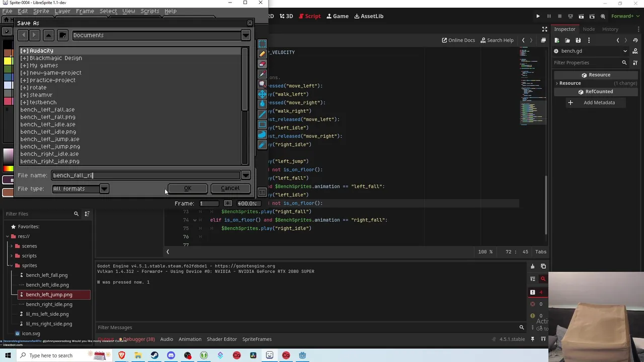Select the contour blob tool in LibreSprite

click(x=262, y=135)
